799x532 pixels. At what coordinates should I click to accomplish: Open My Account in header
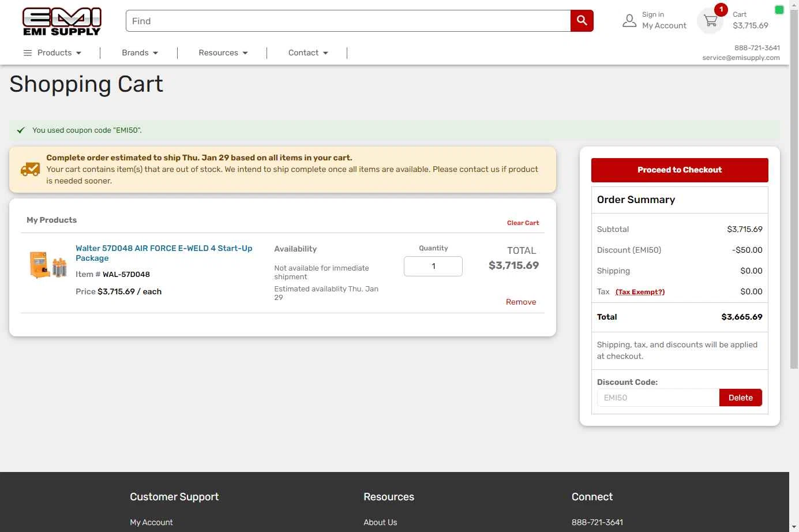point(664,25)
